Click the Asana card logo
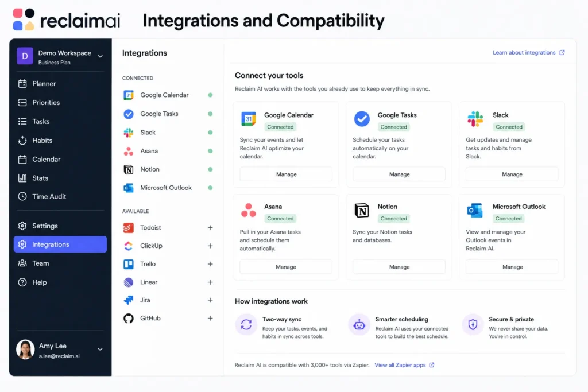The width and height of the screenshot is (588, 392). tap(249, 211)
